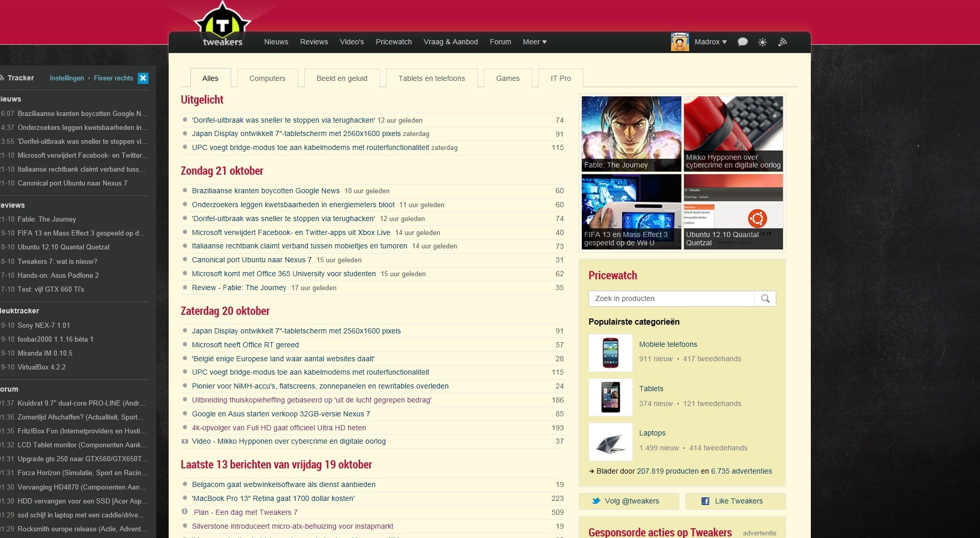The image size is (980, 538).
Task: Click the Fixeer rechts link
Action: pyautogui.click(x=113, y=78)
